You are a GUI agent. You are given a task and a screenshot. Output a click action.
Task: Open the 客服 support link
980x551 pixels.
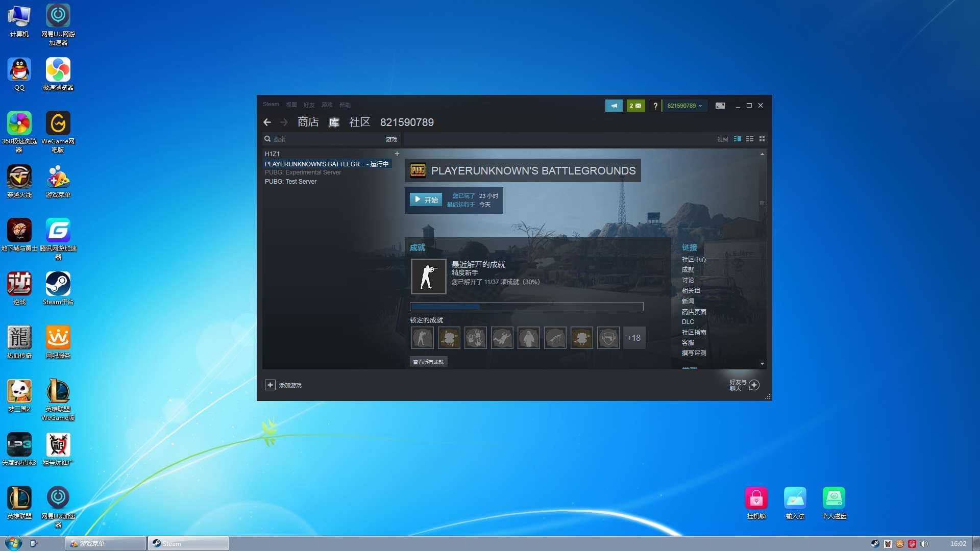[688, 342]
